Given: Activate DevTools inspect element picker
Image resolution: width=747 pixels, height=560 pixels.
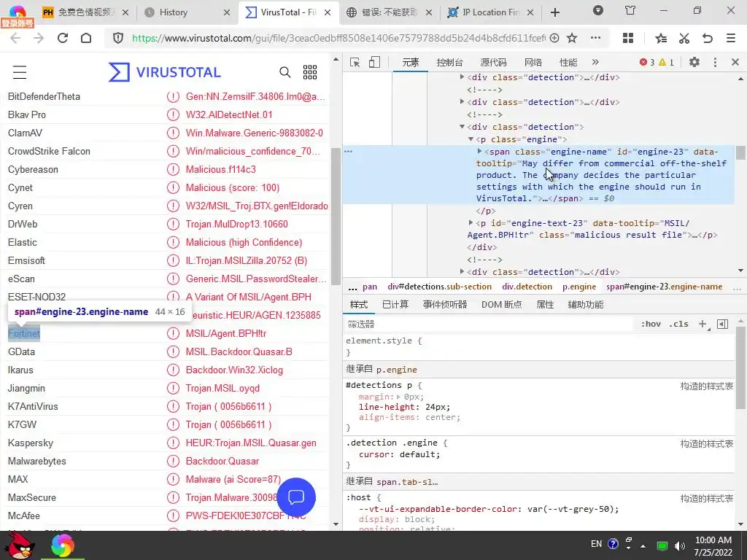Looking at the screenshot, I should [x=355, y=63].
